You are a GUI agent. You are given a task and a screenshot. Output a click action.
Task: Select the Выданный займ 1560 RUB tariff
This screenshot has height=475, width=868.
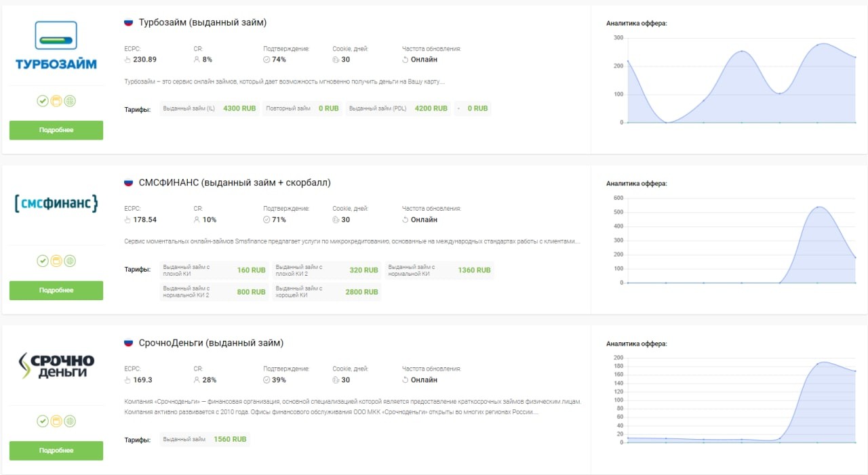coord(205,439)
